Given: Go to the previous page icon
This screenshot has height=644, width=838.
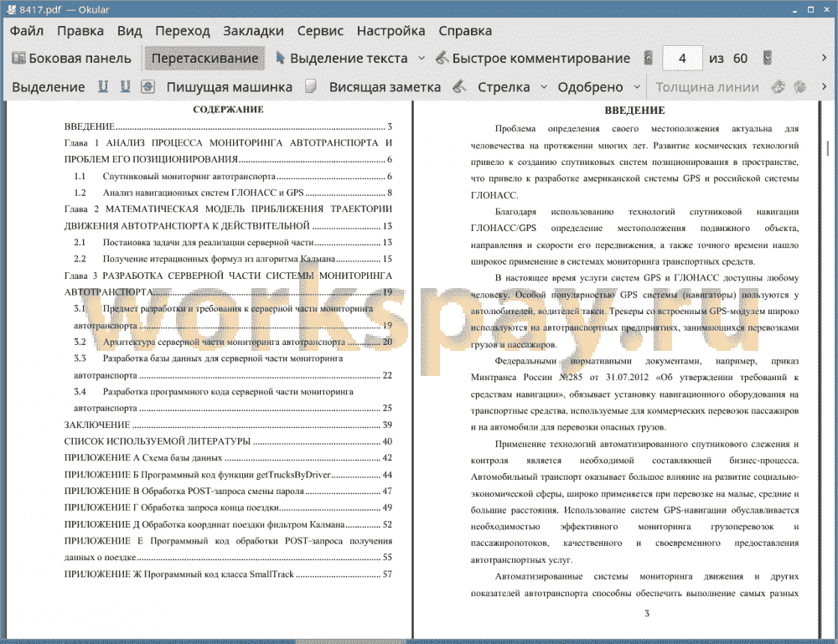Looking at the screenshot, I should [x=649, y=59].
